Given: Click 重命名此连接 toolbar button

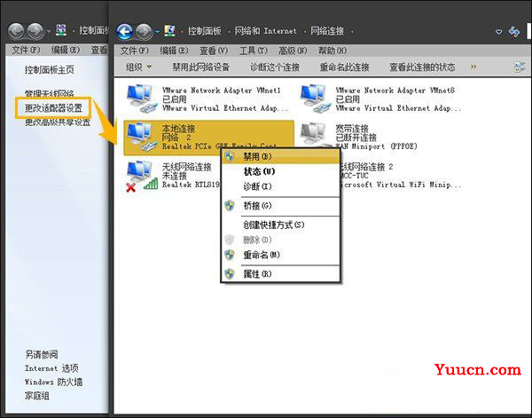Looking at the screenshot, I should 344,67.
